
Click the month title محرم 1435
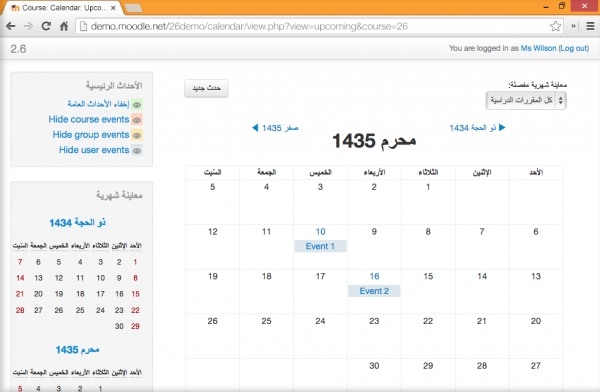374,141
